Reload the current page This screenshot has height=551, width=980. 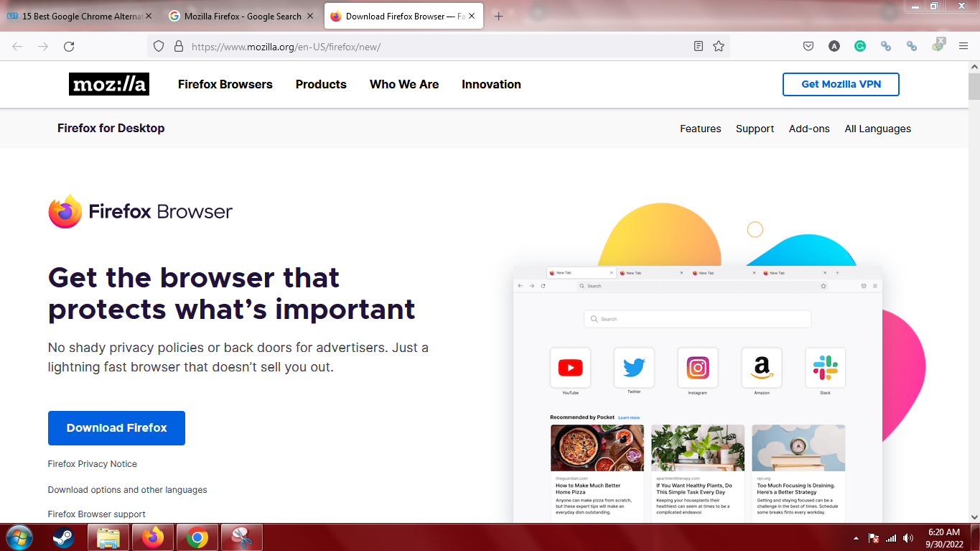(x=69, y=46)
